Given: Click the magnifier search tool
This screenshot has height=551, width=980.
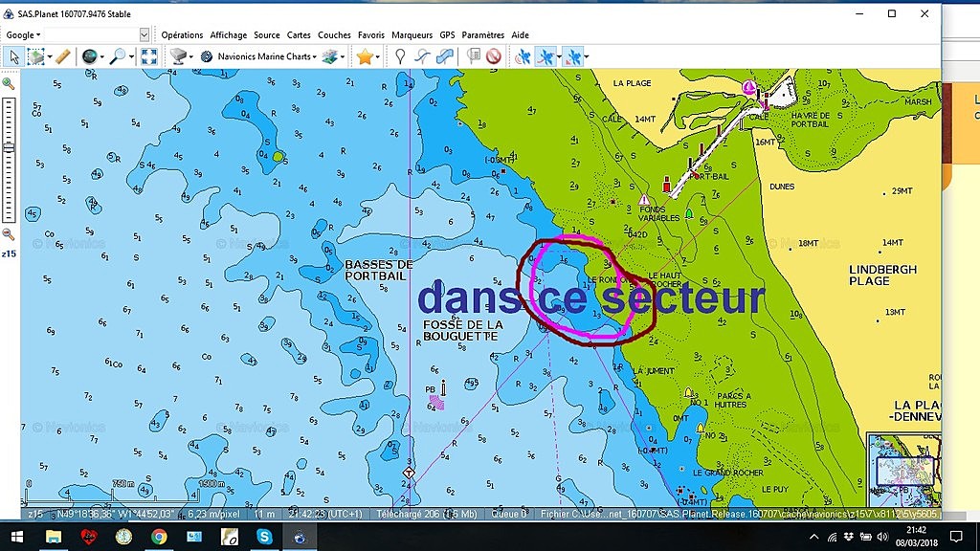Looking at the screenshot, I should point(117,56).
